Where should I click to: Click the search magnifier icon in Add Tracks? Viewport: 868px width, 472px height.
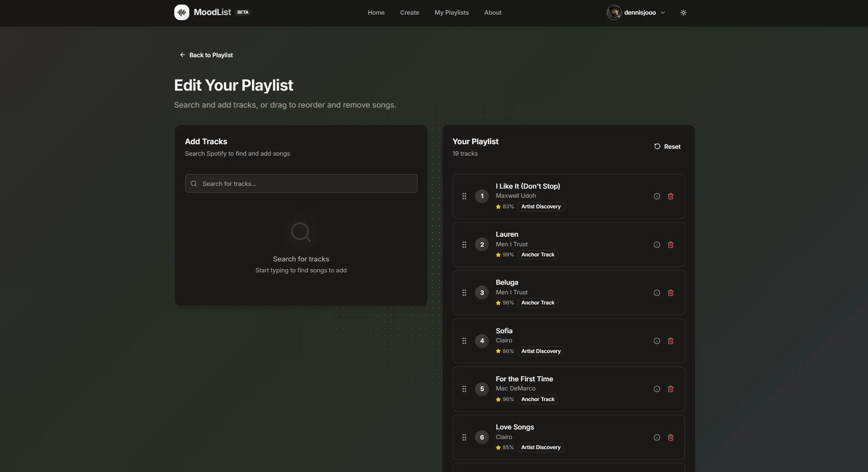pos(193,183)
